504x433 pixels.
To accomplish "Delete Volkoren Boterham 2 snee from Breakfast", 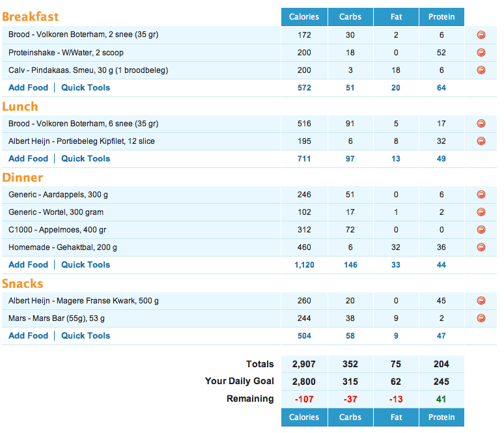I will tap(481, 35).
